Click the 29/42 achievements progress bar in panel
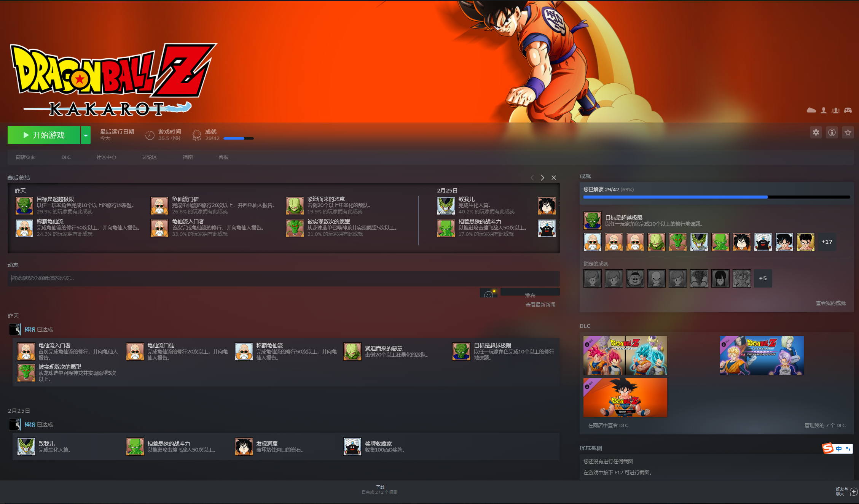This screenshot has width=859, height=504. [716, 197]
